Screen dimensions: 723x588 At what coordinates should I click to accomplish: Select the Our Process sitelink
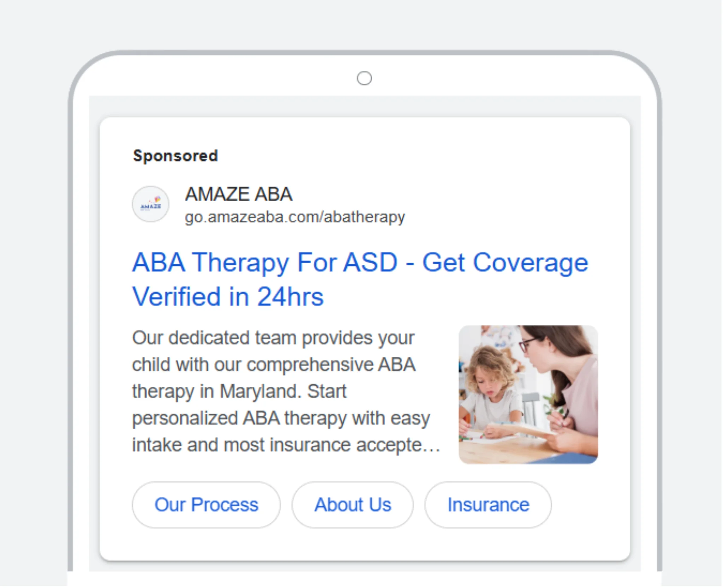pos(206,505)
